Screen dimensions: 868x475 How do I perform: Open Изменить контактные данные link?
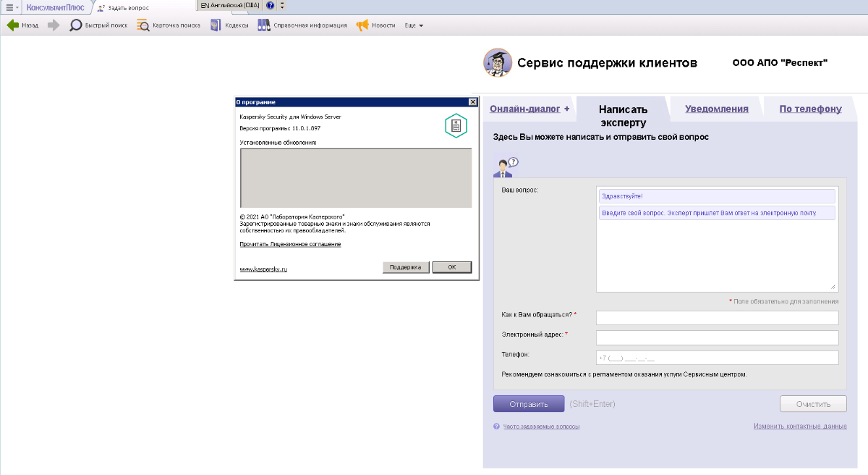pos(800,426)
